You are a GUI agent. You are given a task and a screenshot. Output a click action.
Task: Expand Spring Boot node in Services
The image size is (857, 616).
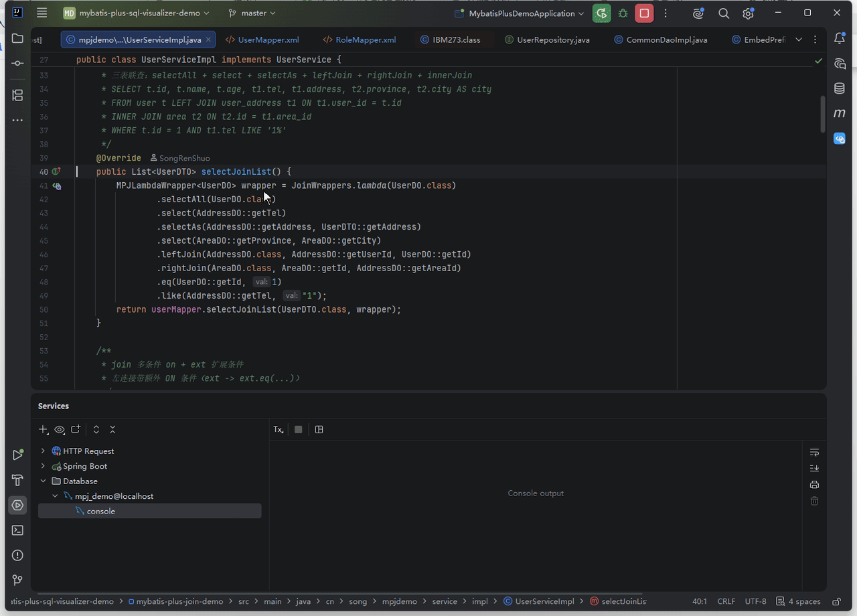pyautogui.click(x=44, y=466)
